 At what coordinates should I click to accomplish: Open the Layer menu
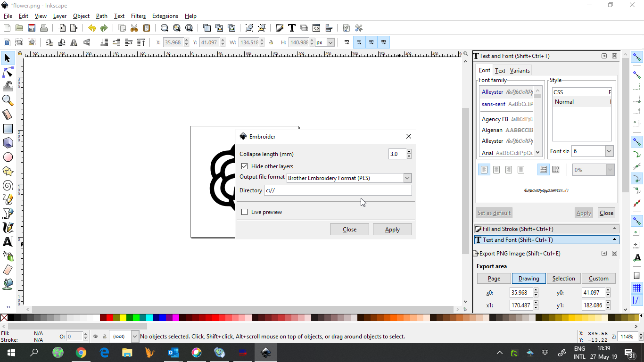coord(60,16)
